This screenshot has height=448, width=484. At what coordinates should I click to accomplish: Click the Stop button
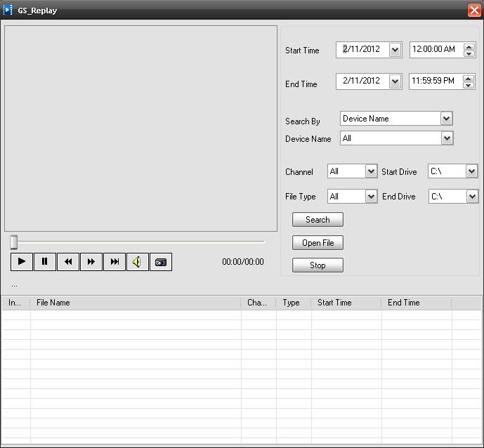pyautogui.click(x=318, y=265)
